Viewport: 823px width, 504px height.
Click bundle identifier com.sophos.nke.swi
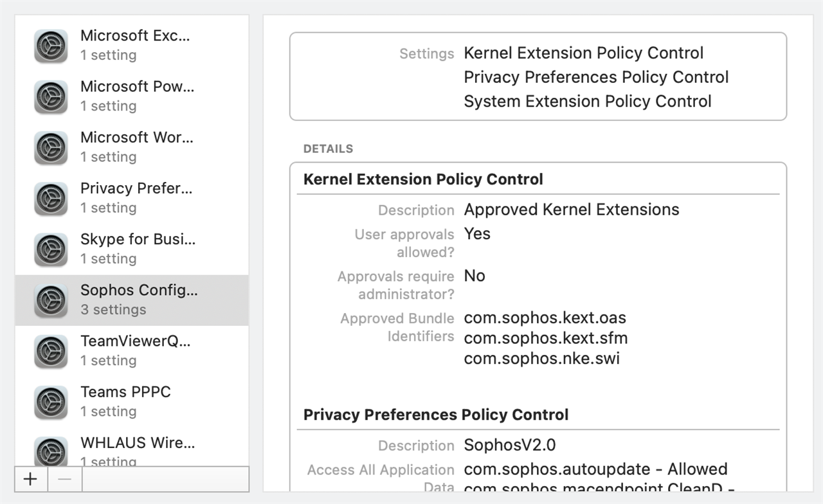(x=542, y=358)
